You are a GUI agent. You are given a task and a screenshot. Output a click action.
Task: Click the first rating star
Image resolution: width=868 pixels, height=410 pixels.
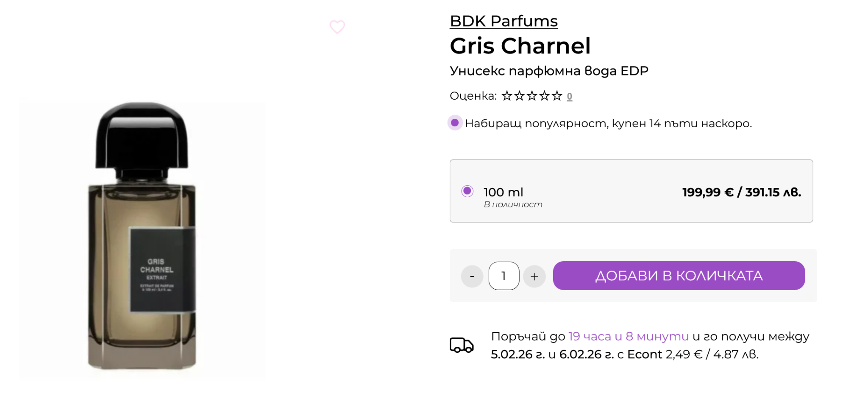pyautogui.click(x=506, y=96)
